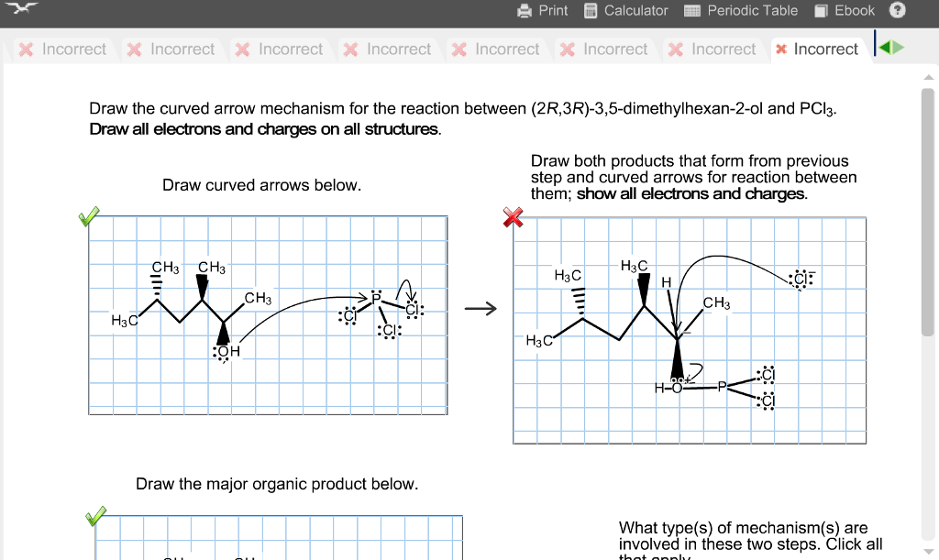Open the Ebook
Viewport: 939px width, 560px height.
point(845,11)
